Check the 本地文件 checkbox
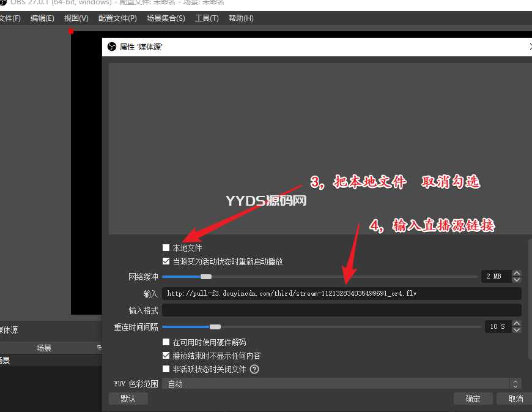The height and width of the screenshot is (412, 532). 166,248
